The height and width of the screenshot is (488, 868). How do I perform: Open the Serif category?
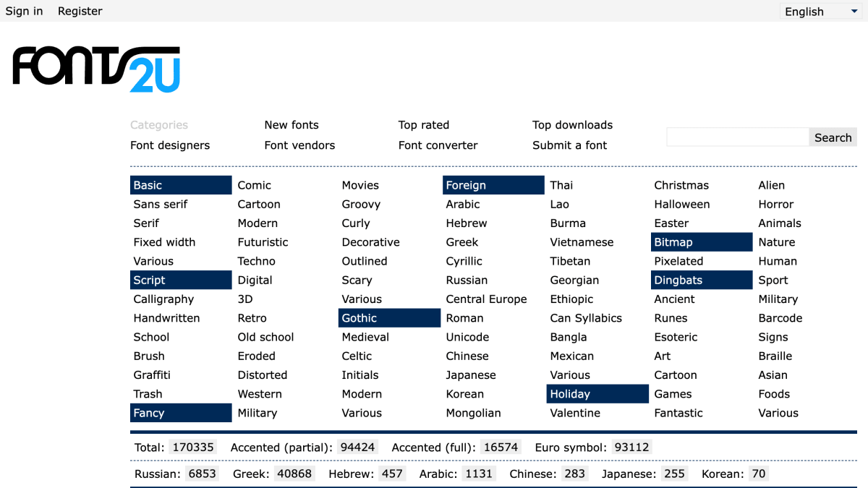(x=146, y=223)
